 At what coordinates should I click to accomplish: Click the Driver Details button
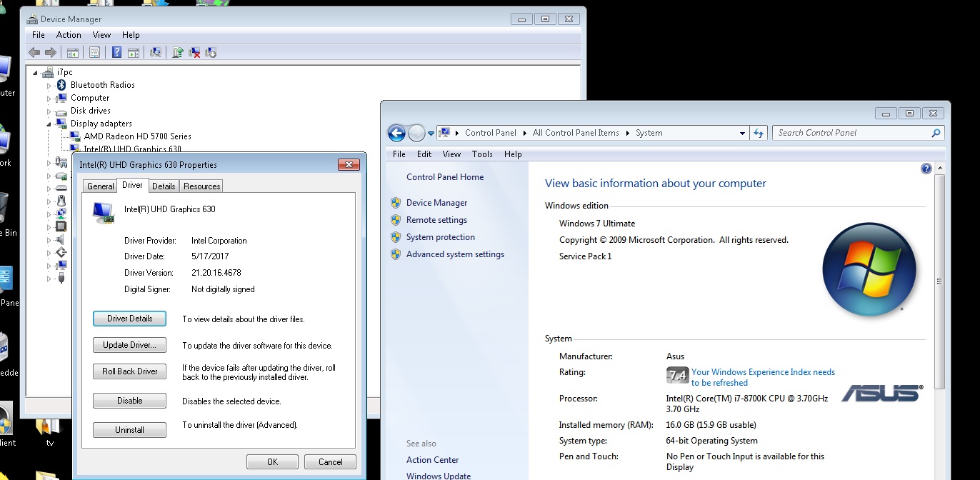(130, 319)
